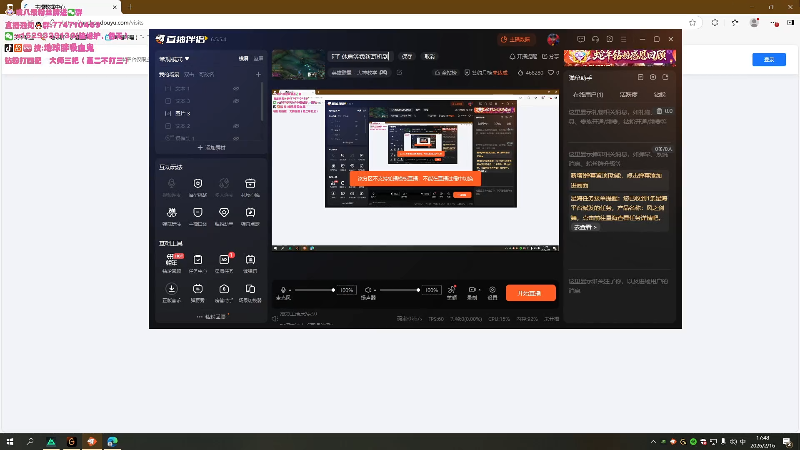800x450 pixels.
Task: Open the box-shaped icon in the interaction panel's top row
Action: click(x=250, y=184)
